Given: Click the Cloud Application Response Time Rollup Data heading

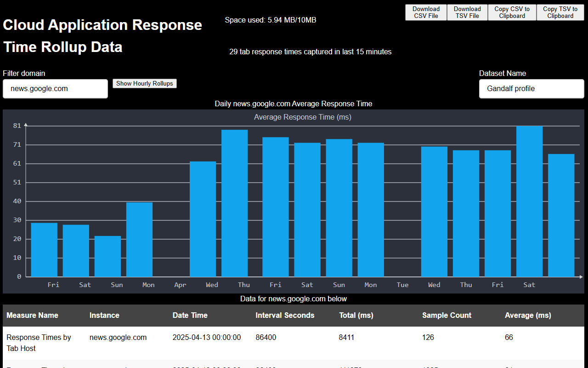Looking at the screenshot, I should point(102,36).
